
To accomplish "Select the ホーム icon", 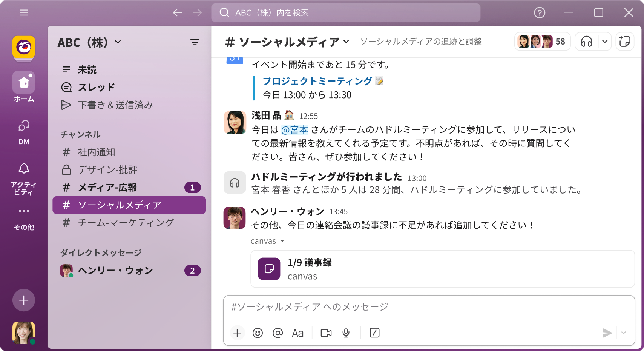I will pyautogui.click(x=24, y=82).
